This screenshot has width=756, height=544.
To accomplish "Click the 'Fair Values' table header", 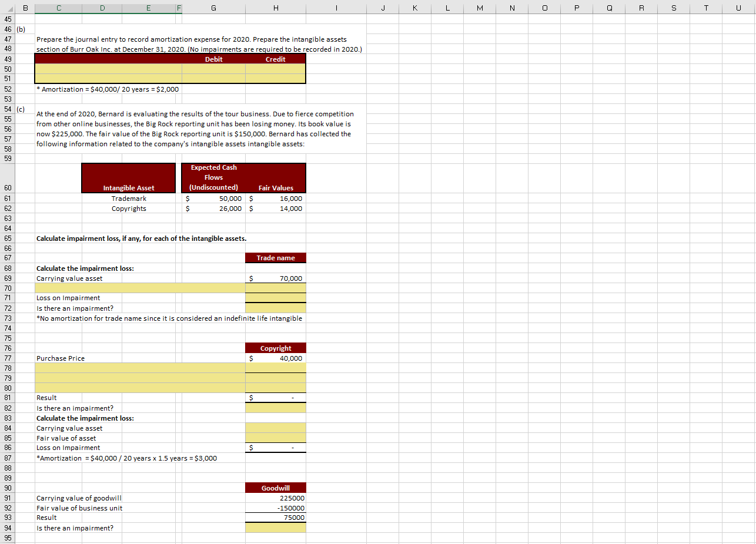I will [275, 178].
